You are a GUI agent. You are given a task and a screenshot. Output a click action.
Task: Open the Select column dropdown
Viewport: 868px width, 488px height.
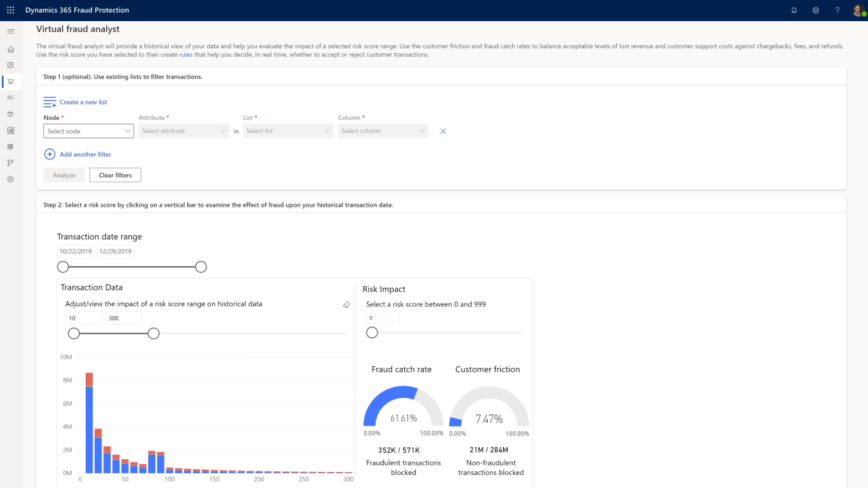coord(383,131)
